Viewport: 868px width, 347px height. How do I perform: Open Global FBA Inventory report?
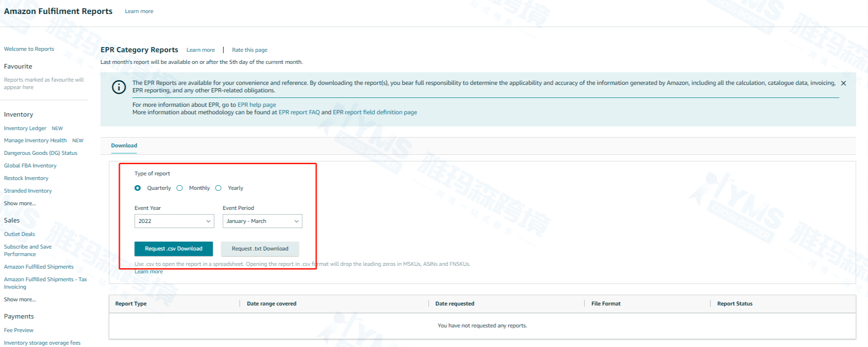30,166
